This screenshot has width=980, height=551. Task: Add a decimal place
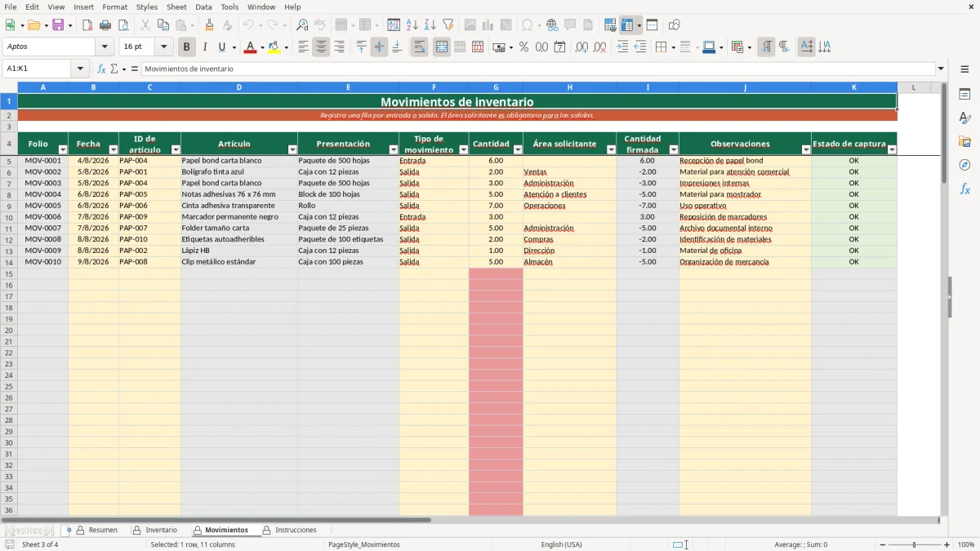click(581, 47)
